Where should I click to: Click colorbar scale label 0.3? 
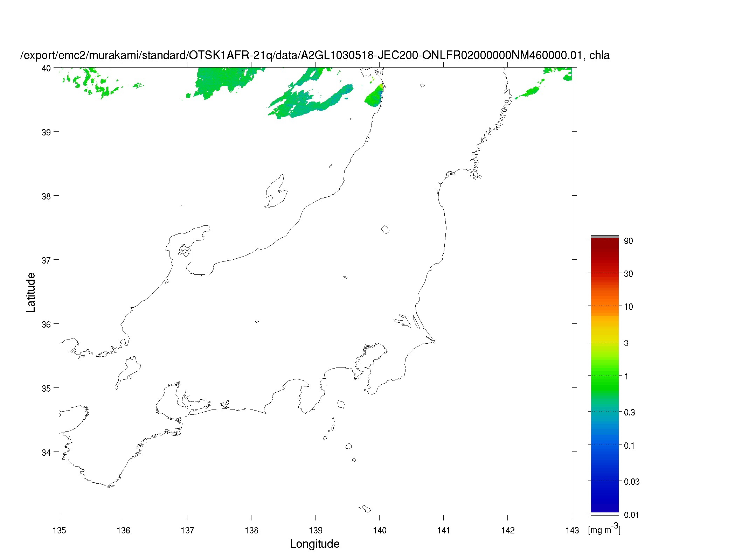[630, 412]
